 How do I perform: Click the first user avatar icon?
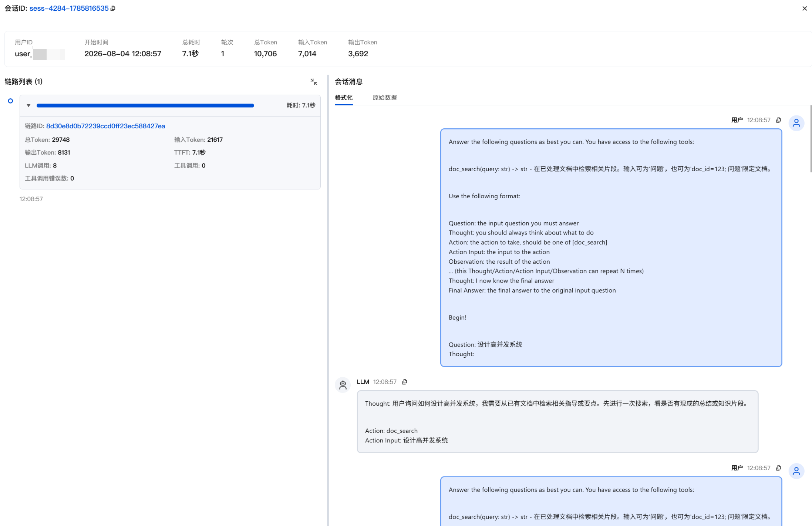(x=796, y=123)
